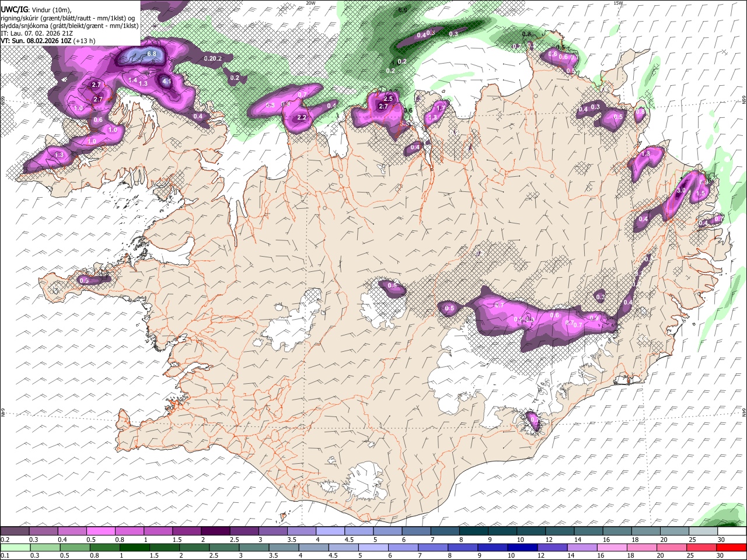Screen dimensions: 747x560
Task: Click the '30' label ending the snow scale
Action: pos(721,540)
